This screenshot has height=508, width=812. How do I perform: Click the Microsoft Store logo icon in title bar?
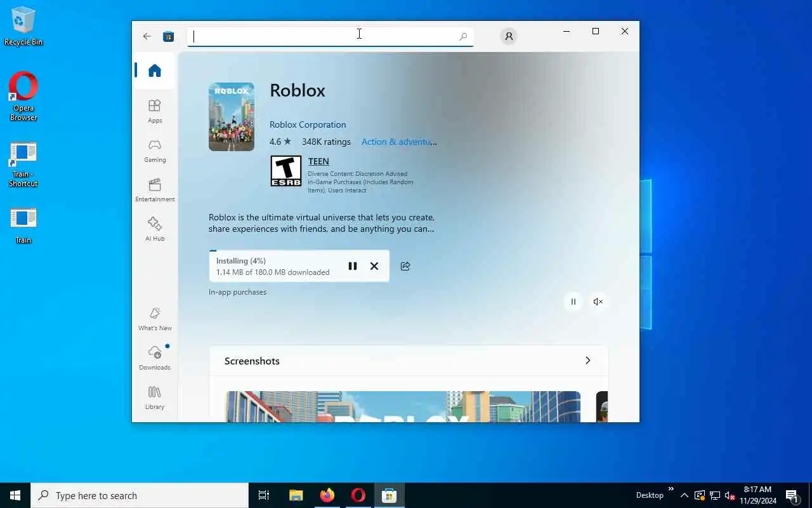pyautogui.click(x=168, y=36)
